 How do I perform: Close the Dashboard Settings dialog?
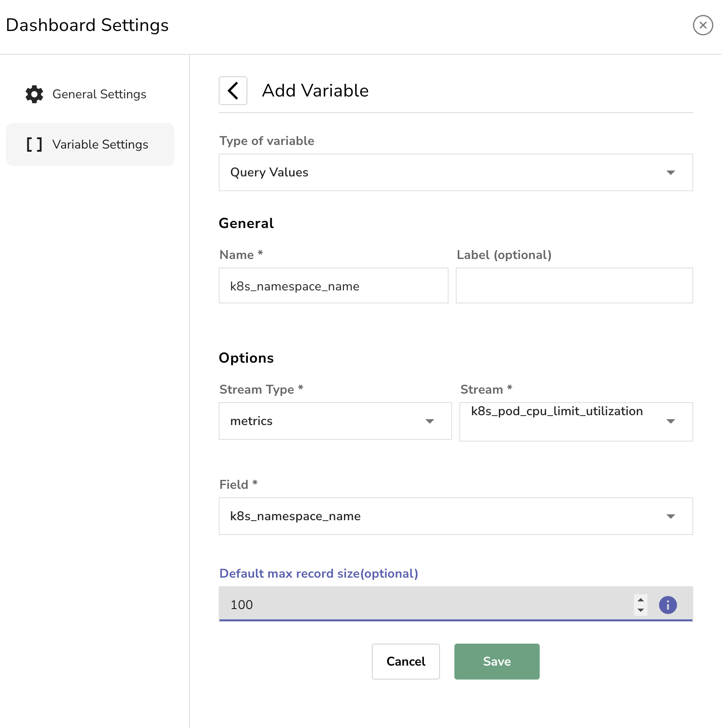click(x=703, y=25)
